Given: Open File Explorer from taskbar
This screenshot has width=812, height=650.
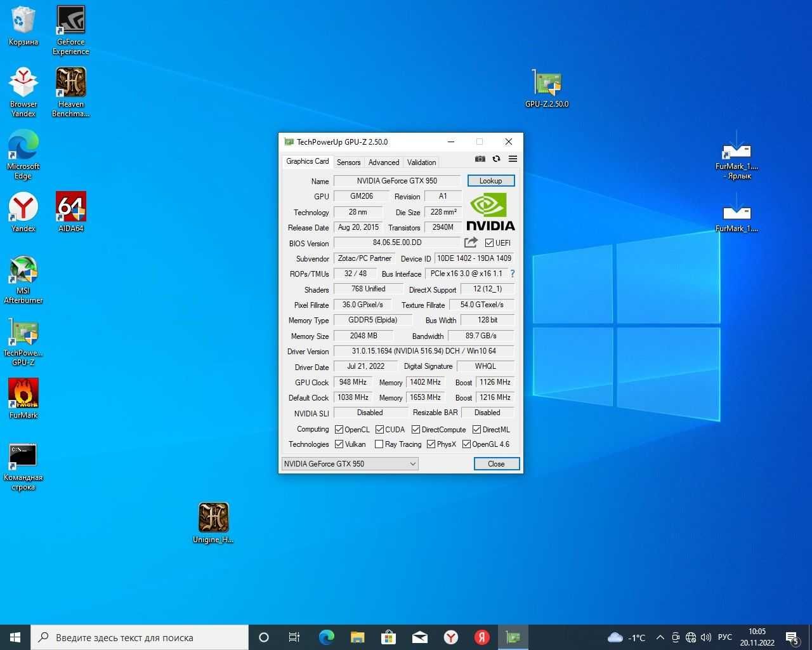Looking at the screenshot, I should click(358, 637).
